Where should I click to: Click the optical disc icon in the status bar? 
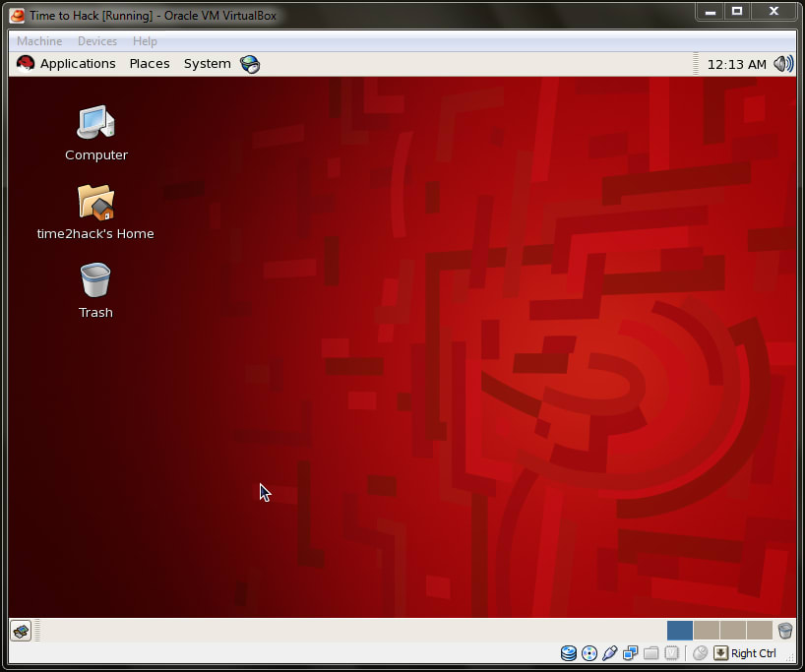(589, 653)
